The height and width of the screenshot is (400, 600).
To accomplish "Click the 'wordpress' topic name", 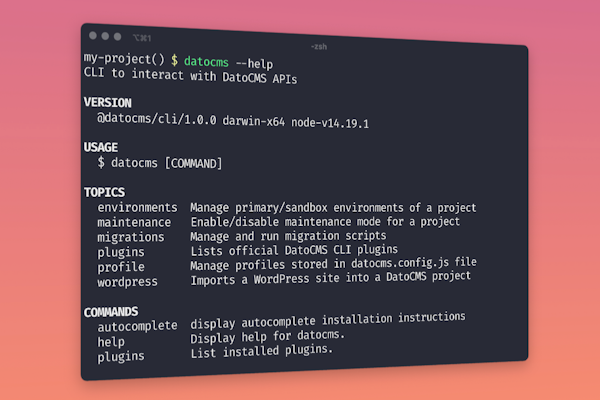I will click(x=127, y=282).
